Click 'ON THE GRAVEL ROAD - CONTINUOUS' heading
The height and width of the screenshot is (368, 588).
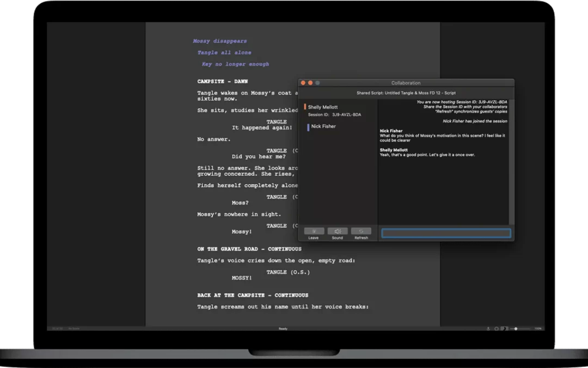point(249,249)
